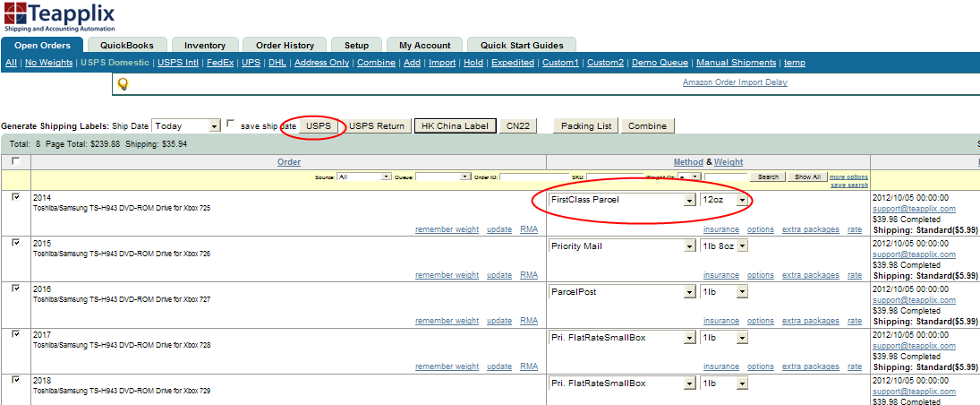The image size is (980, 405).
Task: Click the CN22 button
Action: tap(518, 125)
